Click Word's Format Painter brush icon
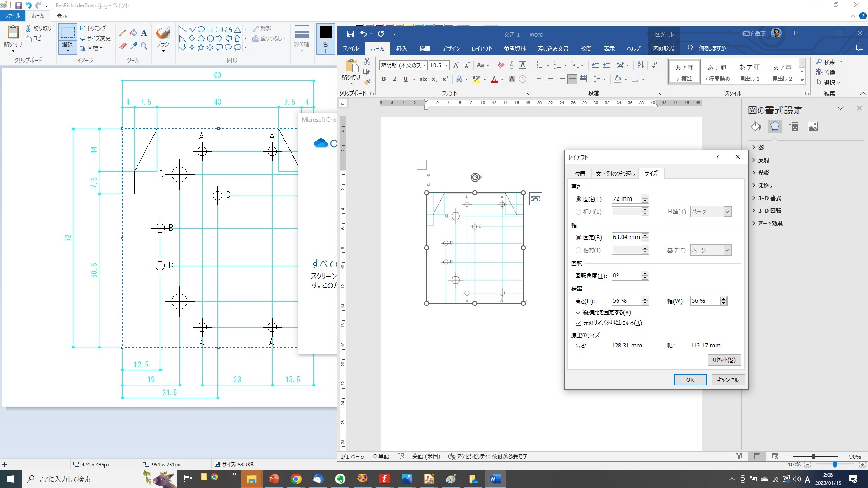The width and height of the screenshot is (868, 488). click(367, 82)
